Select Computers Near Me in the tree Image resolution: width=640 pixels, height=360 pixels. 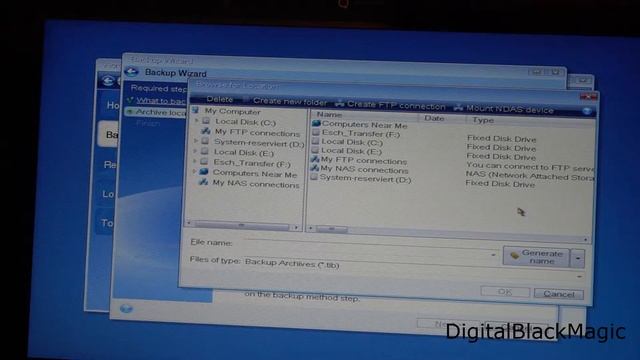coord(255,174)
